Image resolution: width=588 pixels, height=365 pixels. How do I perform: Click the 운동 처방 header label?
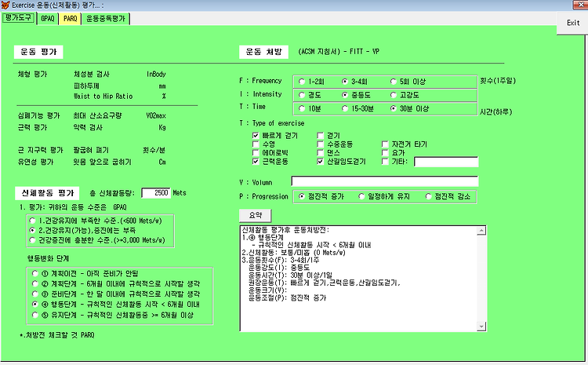[x=263, y=52]
